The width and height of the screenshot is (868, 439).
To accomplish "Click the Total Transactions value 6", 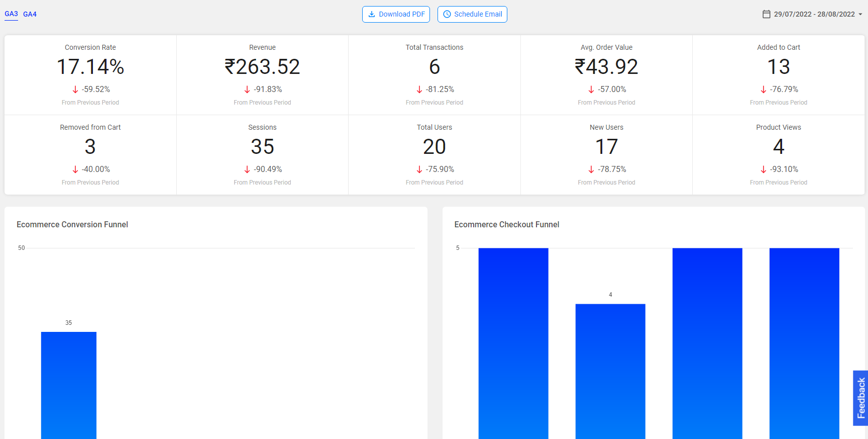I will pyautogui.click(x=435, y=67).
